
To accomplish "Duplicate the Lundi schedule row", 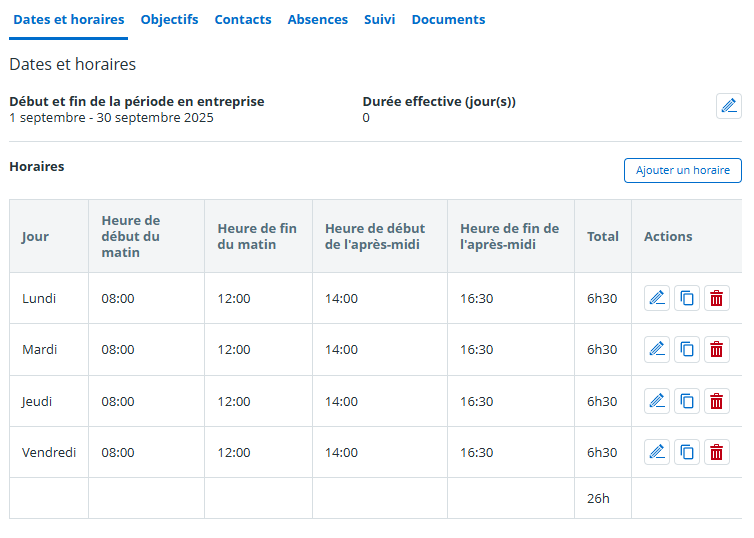I will (687, 298).
